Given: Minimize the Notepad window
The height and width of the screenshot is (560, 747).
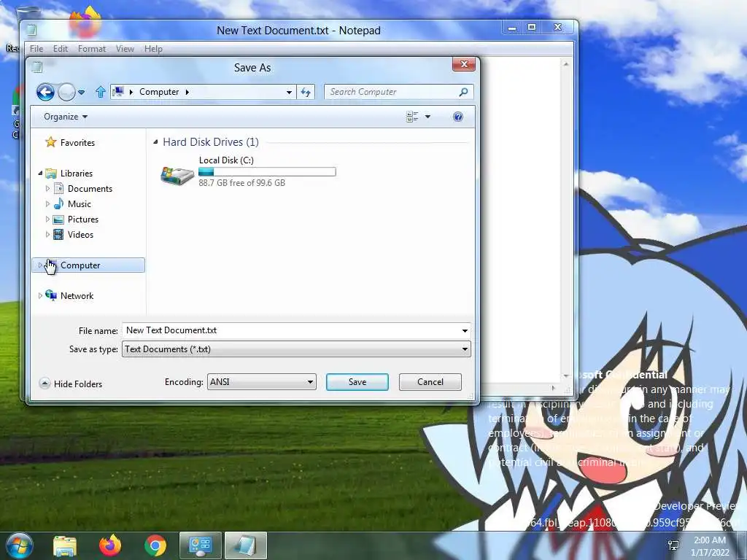Looking at the screenshot, I should click(x=512, y=28).
